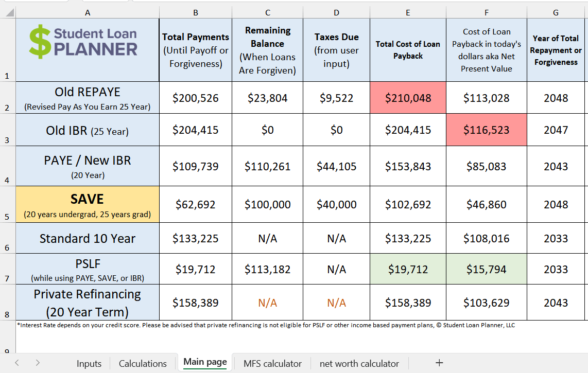Screen dimensions: 588x373
Task: Switch to the MFS calculator tab
Action: point(271,363)
